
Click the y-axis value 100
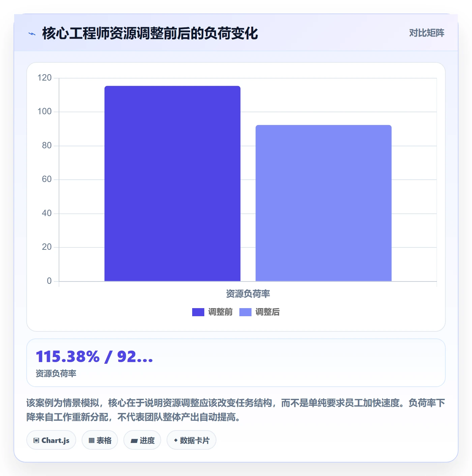pos(45,112)
